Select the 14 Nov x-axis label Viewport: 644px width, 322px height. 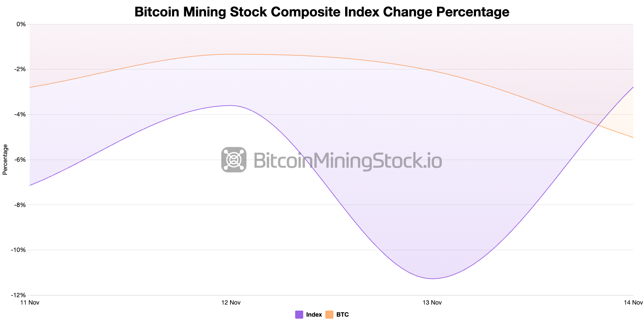coord(633,303)
